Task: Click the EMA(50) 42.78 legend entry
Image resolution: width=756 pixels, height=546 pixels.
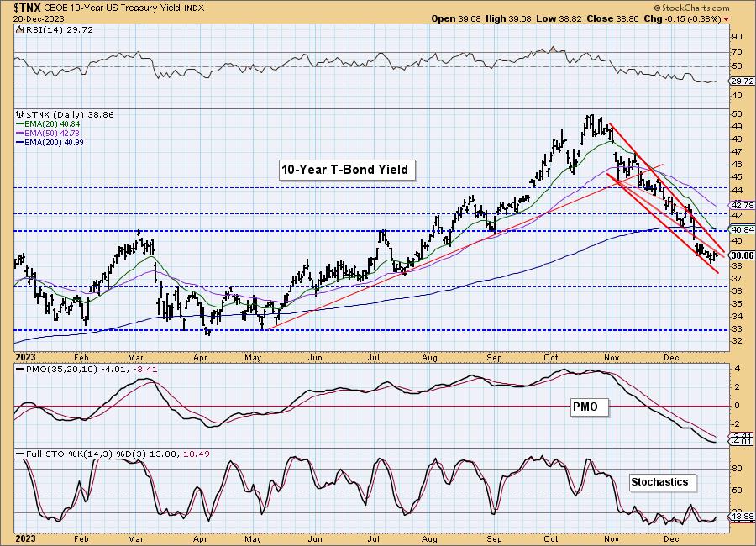Action: coord(48,133)
